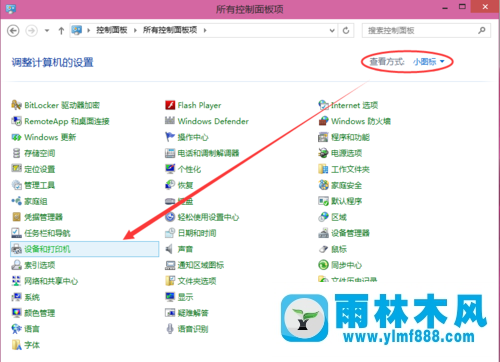
Task: Expand the chevron after 控制面板 in breadcrumb
Action: click(x=135, y=31)
